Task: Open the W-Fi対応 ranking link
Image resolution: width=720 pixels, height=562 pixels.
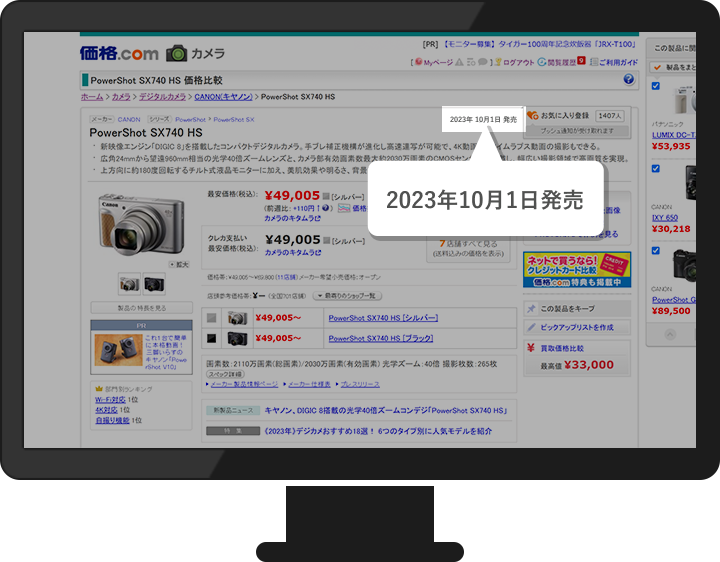Action: [x=110, y=399]
